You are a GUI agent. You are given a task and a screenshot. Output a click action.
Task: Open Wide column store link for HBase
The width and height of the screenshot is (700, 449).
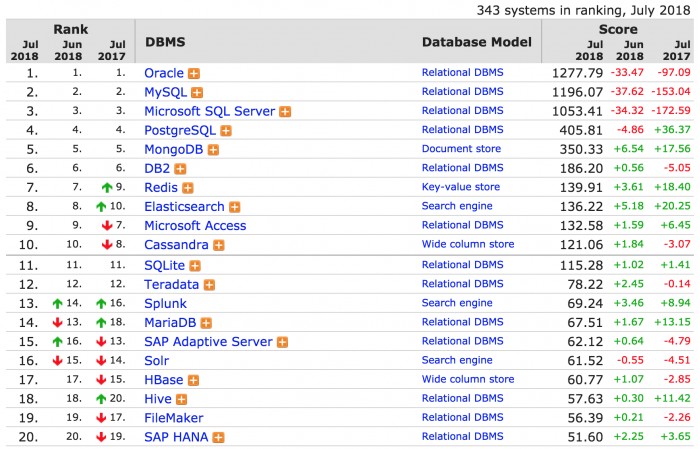468,379
